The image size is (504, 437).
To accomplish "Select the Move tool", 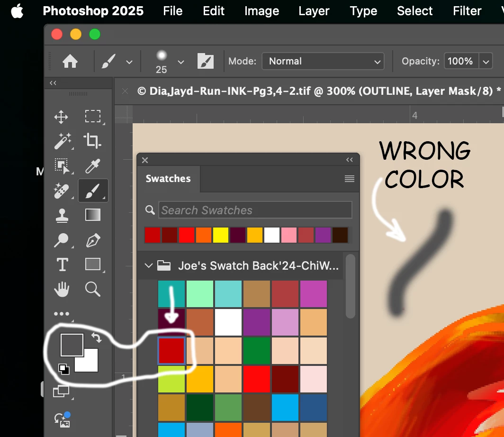I will click(x=61, y=117).
